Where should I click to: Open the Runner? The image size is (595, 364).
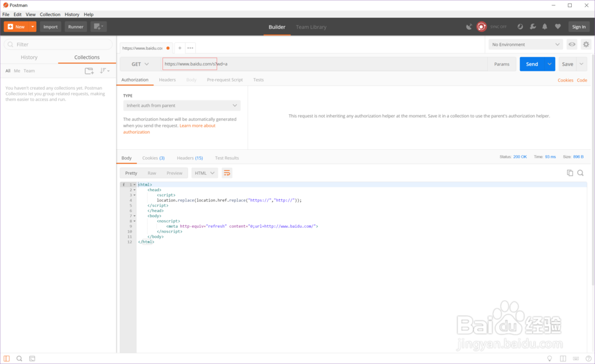(76, 27)
